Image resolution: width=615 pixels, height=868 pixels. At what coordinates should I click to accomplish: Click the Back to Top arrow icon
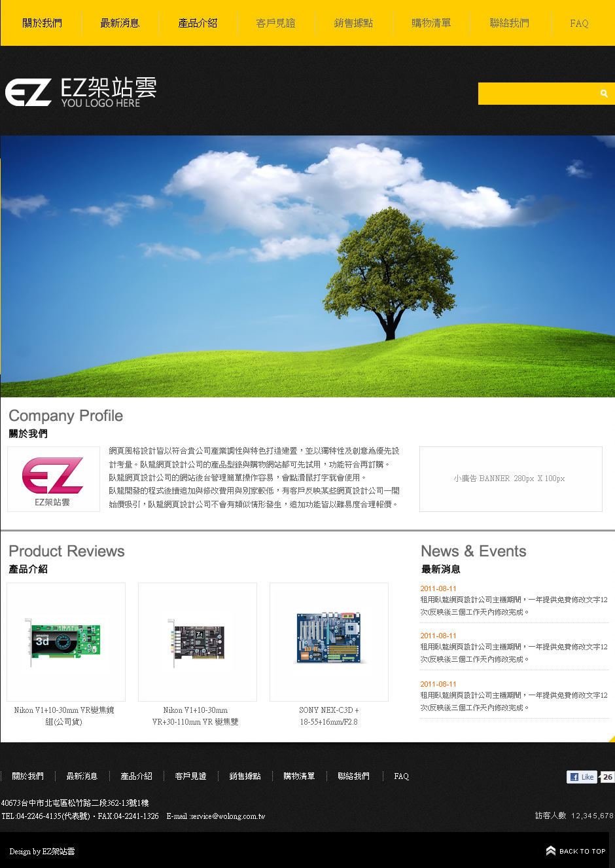pos(551,851)
